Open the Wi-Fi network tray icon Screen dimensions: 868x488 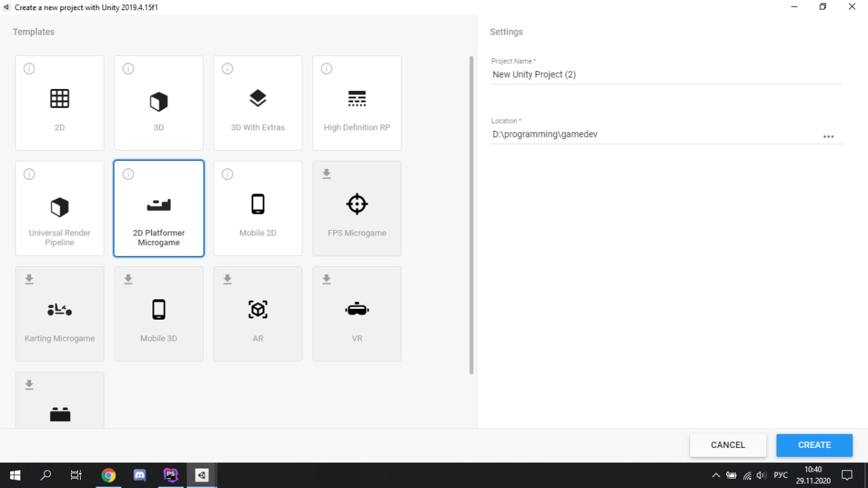click(747, 475)
